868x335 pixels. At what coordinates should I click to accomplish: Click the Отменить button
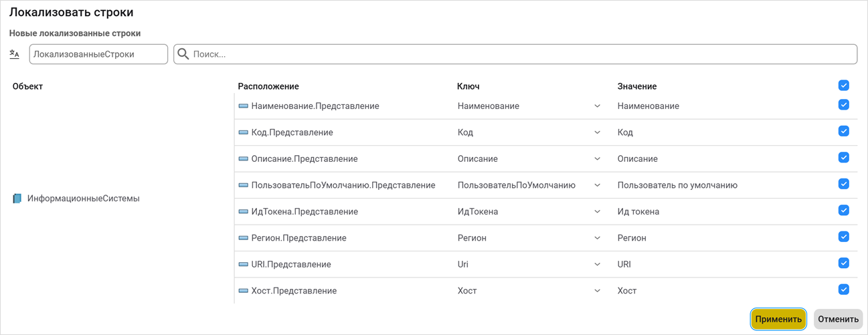point(838,319)
